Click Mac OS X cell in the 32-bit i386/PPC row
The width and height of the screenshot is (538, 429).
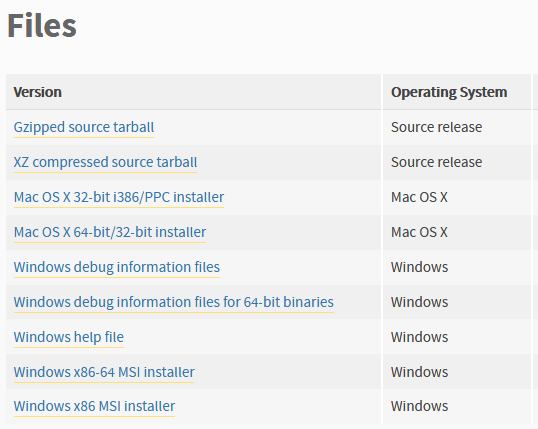[419, 197]
